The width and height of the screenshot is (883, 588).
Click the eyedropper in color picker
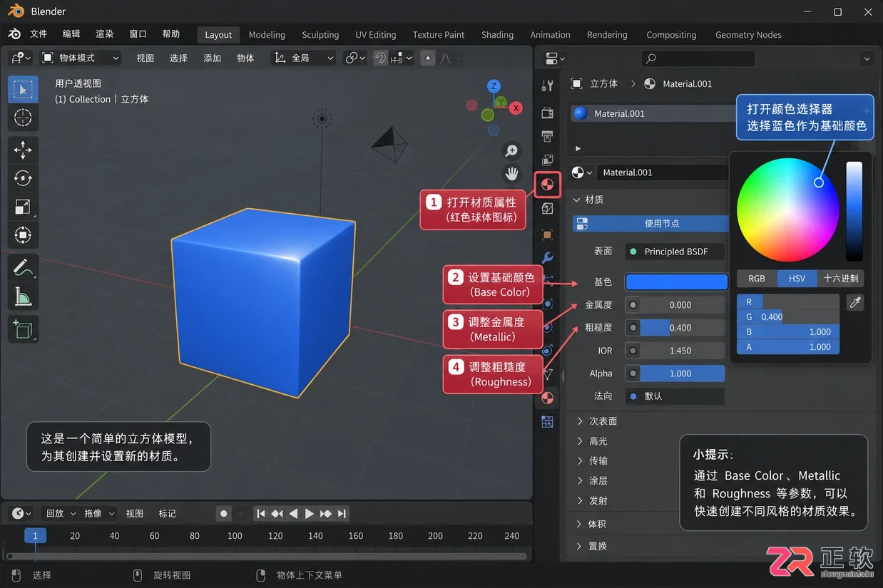(855, 303)
